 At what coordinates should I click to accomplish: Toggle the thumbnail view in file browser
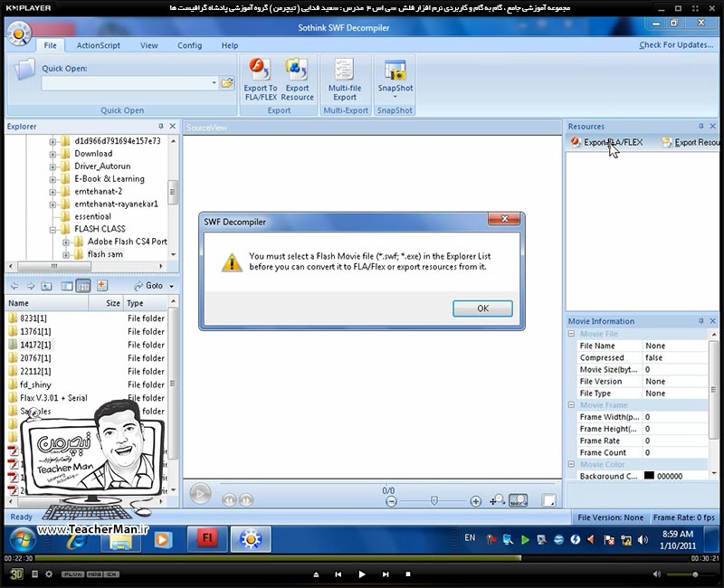67,286
